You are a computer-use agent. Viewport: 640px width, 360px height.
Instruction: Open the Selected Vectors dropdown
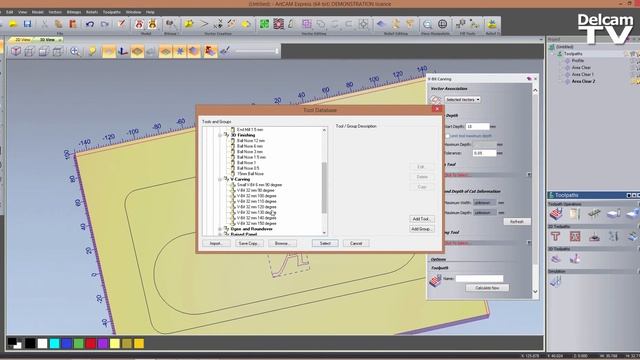coord(462,100)
